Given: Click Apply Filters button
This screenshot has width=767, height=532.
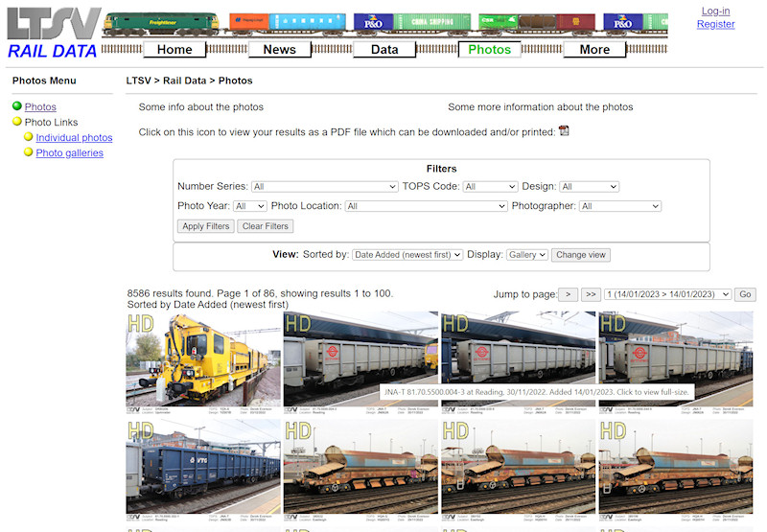Looking at the screenshot, I should [206, 226].
